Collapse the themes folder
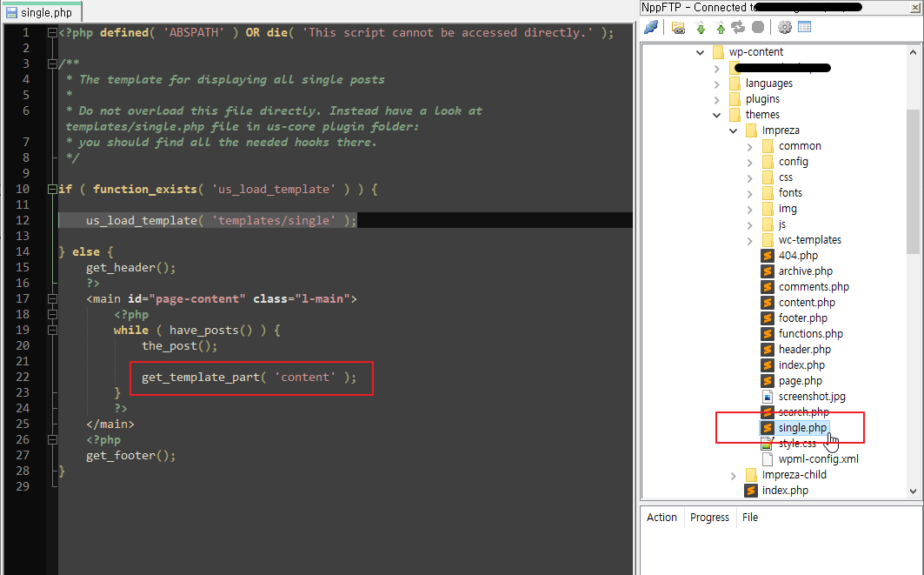Image resolution: width=924 pixels, height=575 pixels. point(716,115)
